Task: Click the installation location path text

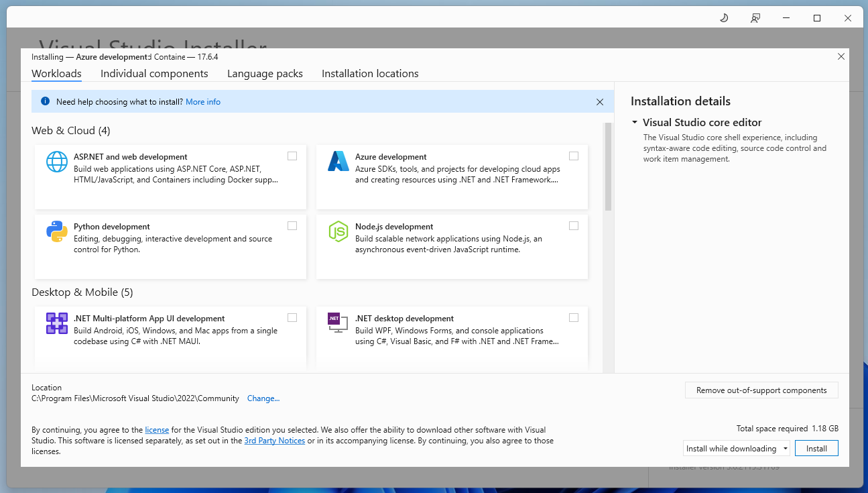Action: 135,398
